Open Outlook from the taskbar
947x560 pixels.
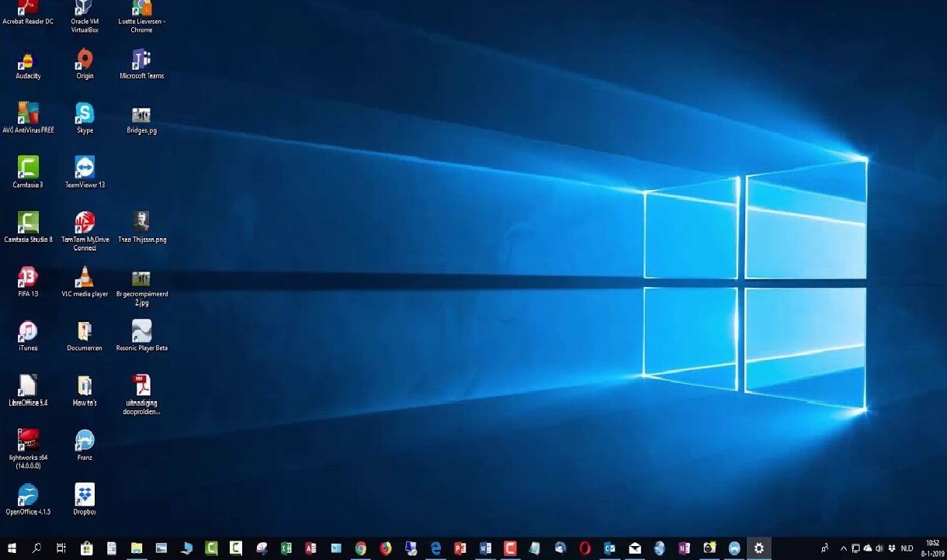point(609,548)
